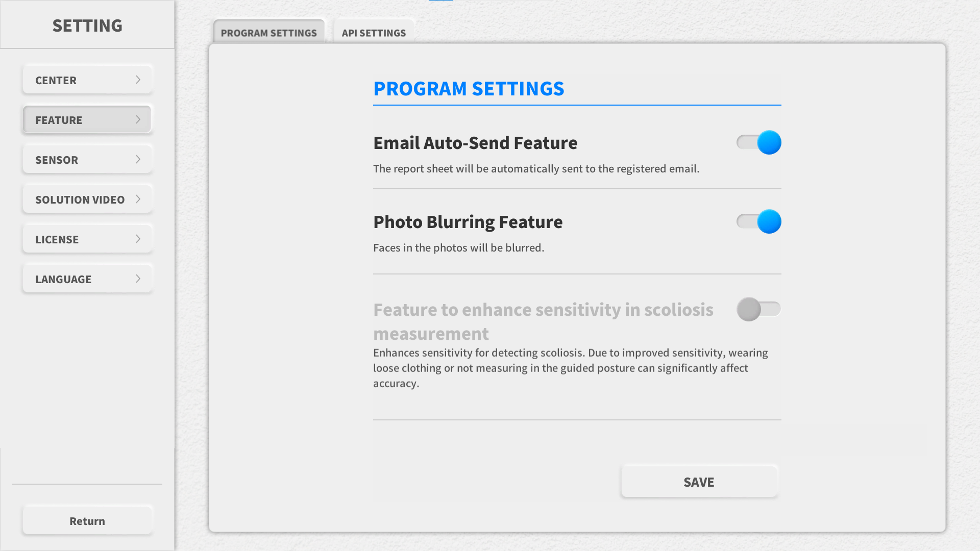Image resolution: width=980 pixels, height=551 pixels.
Task: Switch to the API SETTINGS tab
Action: pyautogui.click(x=374, y=32)
